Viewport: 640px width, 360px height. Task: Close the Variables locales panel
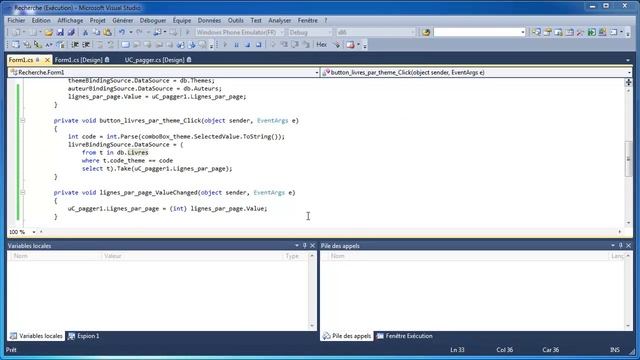click(x=313, y=246)
